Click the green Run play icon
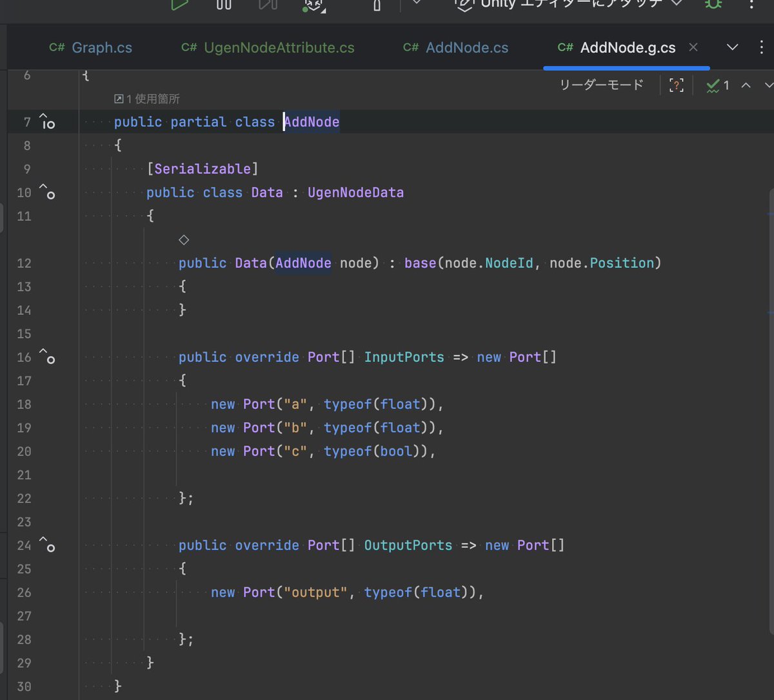The image size is (774, 700). 180,5
